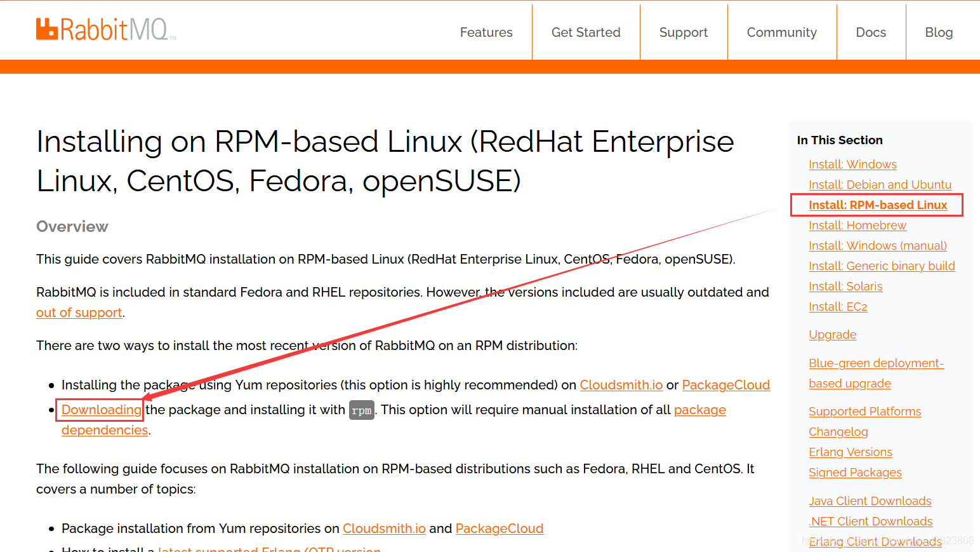Open the Blog page
This screenshot has height=552, width=980.
939,32
